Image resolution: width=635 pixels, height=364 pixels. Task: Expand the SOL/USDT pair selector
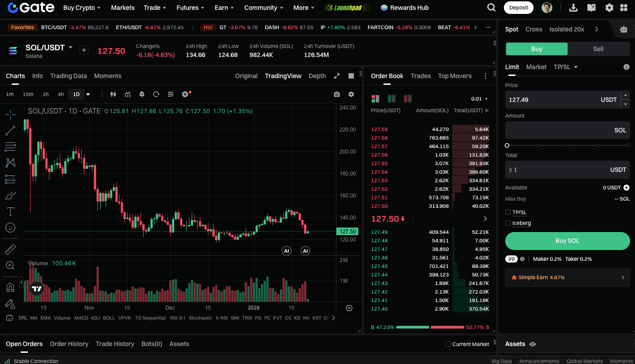pos(71,47)
